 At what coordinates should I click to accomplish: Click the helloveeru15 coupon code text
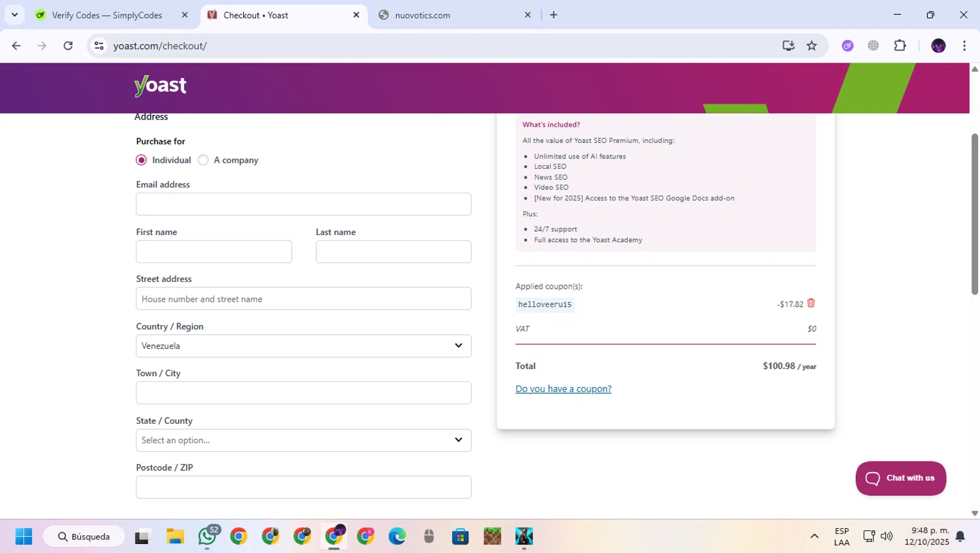545,304
